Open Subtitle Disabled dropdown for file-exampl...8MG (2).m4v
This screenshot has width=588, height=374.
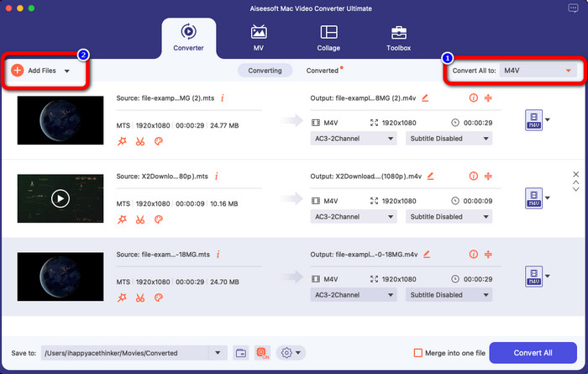(449, 139)
